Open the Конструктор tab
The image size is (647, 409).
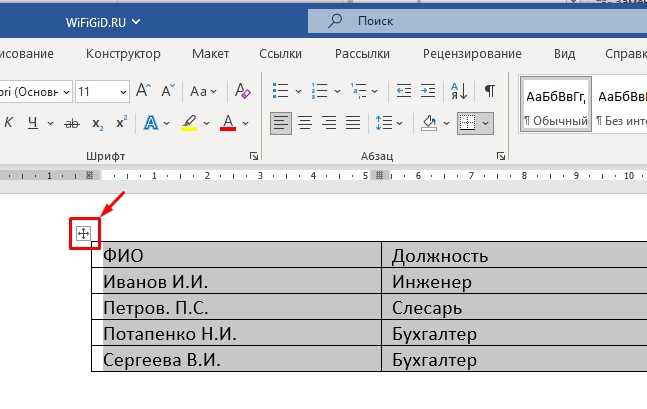tap(123, 54)
